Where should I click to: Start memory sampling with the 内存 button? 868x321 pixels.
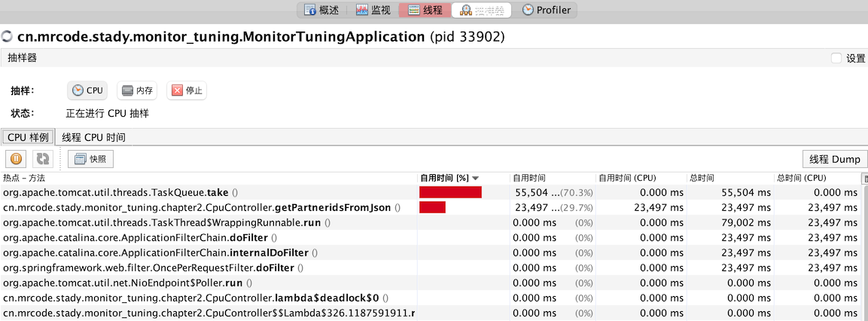tap(137, 90)
